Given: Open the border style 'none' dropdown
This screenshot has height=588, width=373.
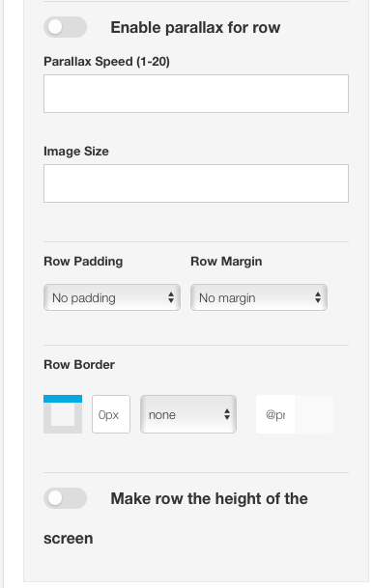Looking at the screenshot, I should pyautogui.click(x=188, y=414).
